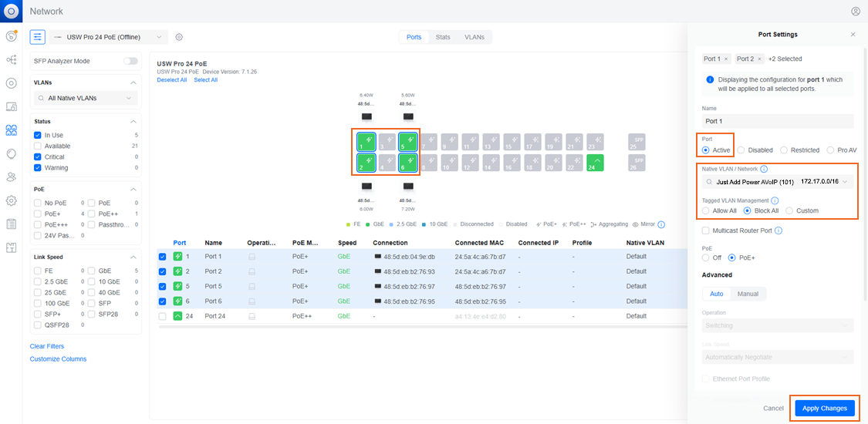Switch to the Stats tab

click(x=442, y=37)
